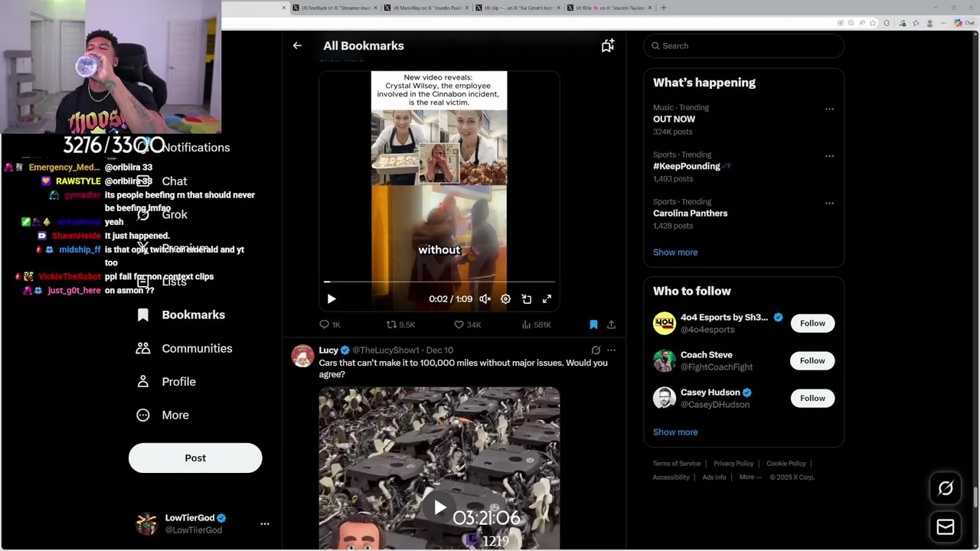
Task: Repost the tweet with 9.5K reposts
Action: (x=400, y=324)
